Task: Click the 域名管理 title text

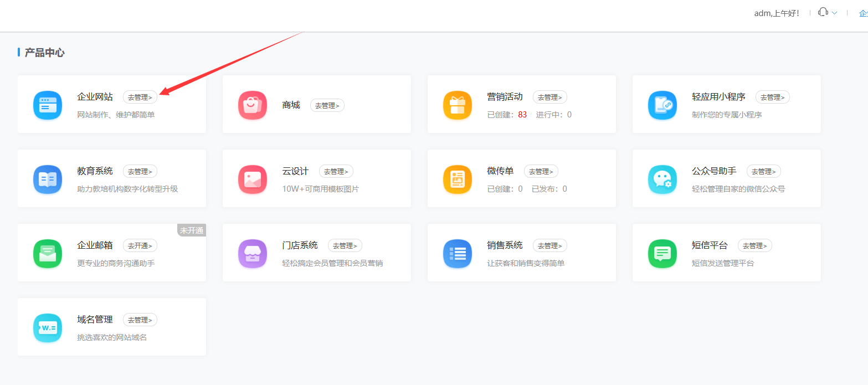Action: (x=95, y=320)
